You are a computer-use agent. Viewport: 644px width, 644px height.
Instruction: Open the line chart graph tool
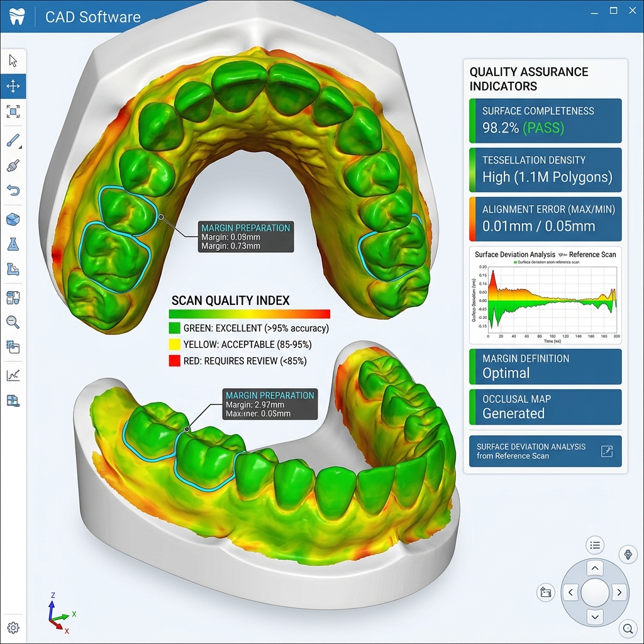tap(13, 375)
